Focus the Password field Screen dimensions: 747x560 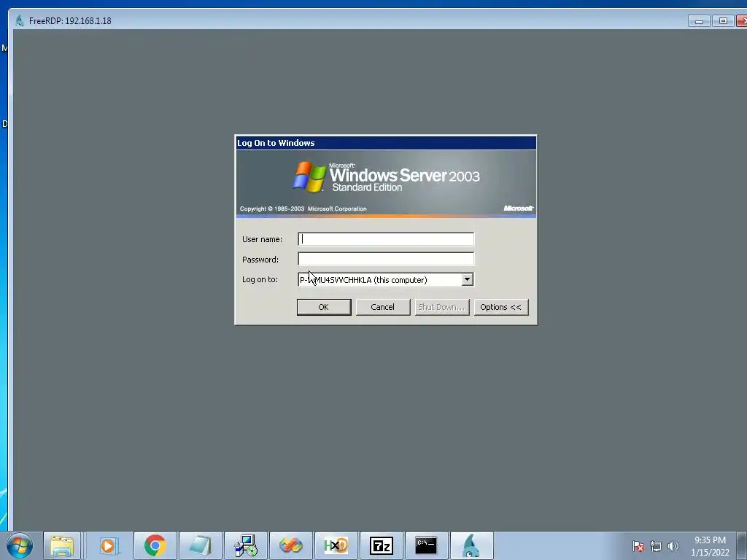[386, 259]
